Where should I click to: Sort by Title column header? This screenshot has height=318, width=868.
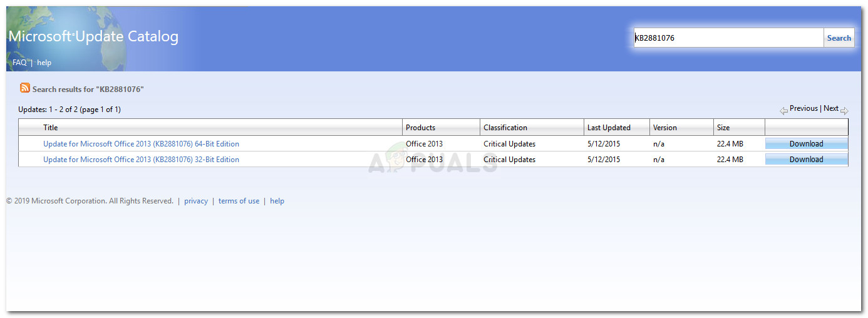coord(50,128)
